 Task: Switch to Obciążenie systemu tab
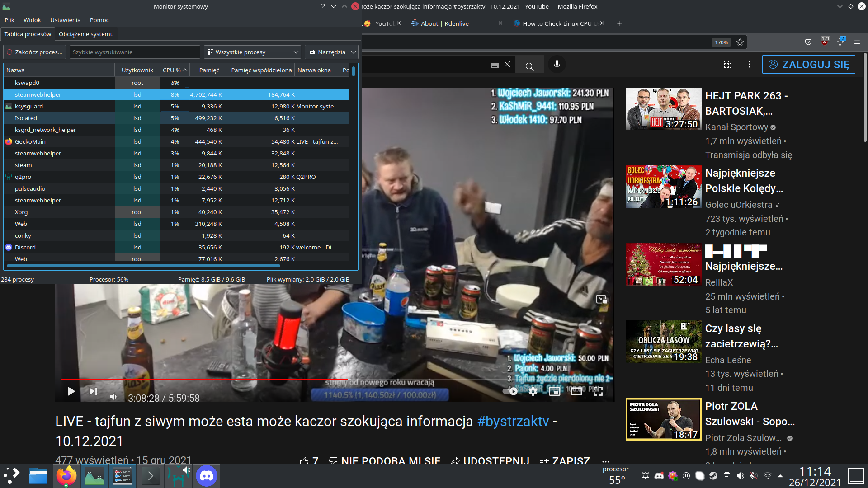pyautogui.click(x=86, y=34)
